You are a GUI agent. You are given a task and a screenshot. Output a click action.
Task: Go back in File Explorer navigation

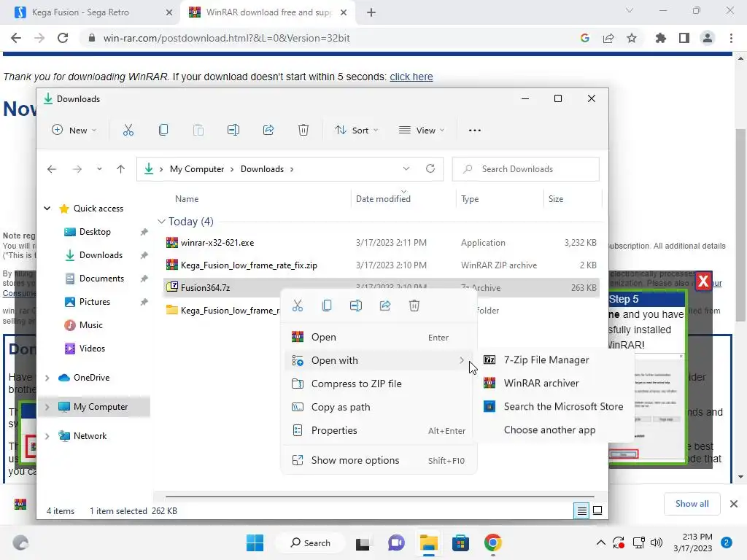coord(52,169)
